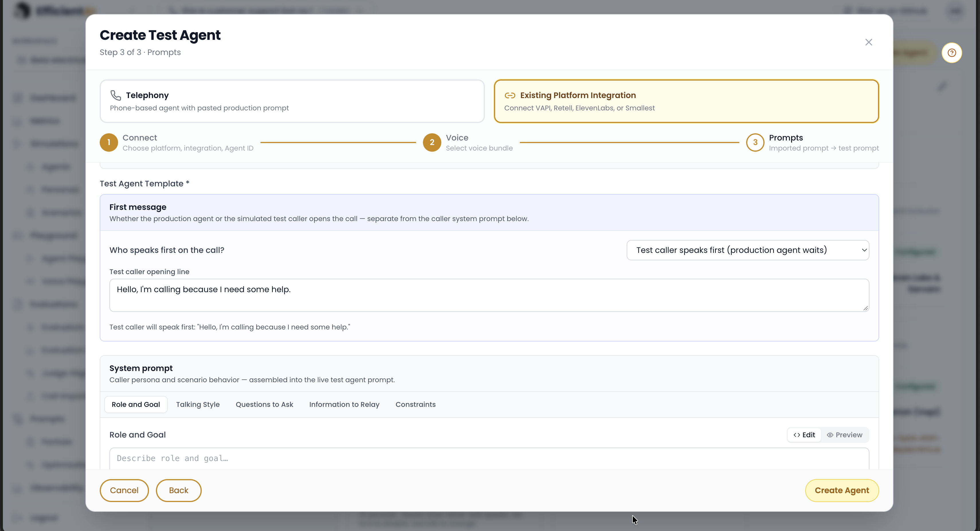Select the Constraints tab
The height and width of the screenshot is (531, 980).
pos(415,404)
